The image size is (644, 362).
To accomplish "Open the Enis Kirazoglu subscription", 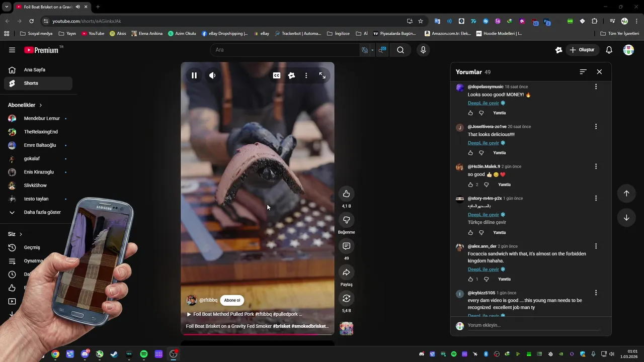I will [38, 172].
